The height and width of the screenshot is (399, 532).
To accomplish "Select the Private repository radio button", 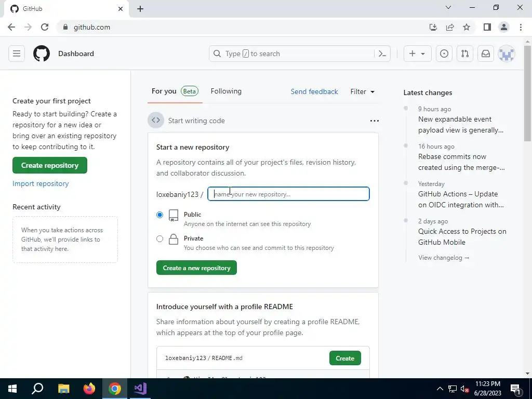I will pos(159,239).
